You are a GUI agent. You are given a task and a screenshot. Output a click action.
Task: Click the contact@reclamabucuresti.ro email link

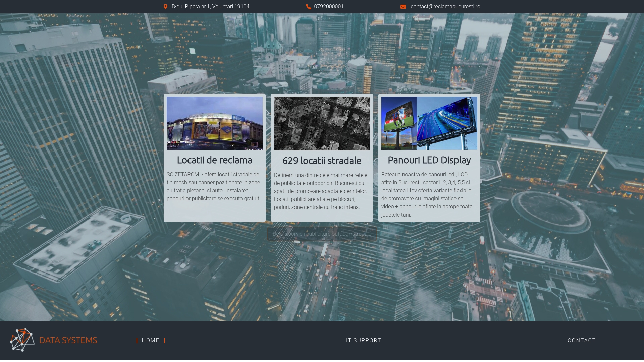coord(445,7)
